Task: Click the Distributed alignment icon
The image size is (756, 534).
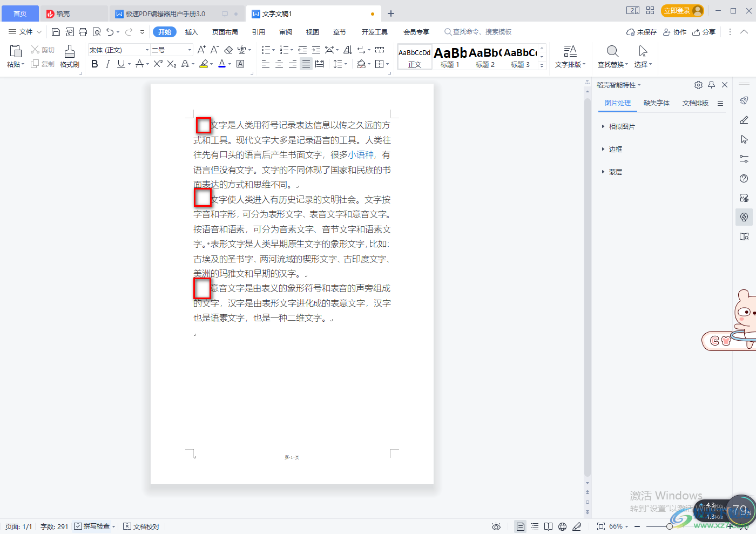Action: pyautogui.click(x=320, y=64)
